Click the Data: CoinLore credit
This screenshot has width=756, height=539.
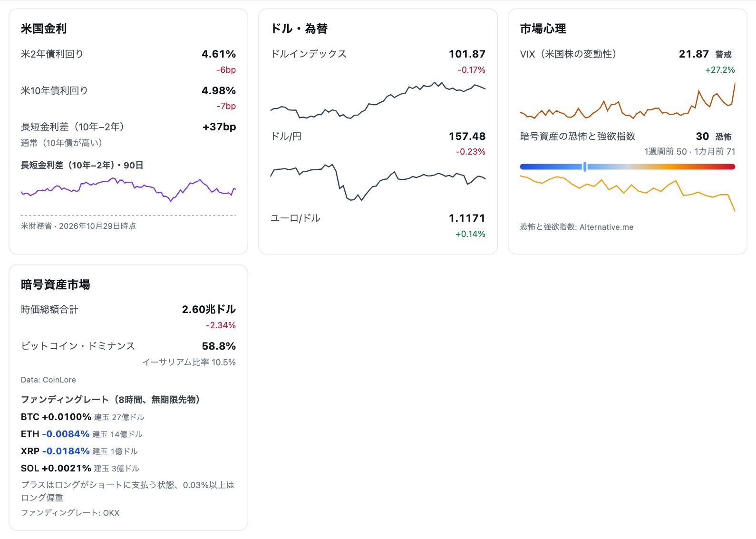pyautogui.click(x=48, y=380)
